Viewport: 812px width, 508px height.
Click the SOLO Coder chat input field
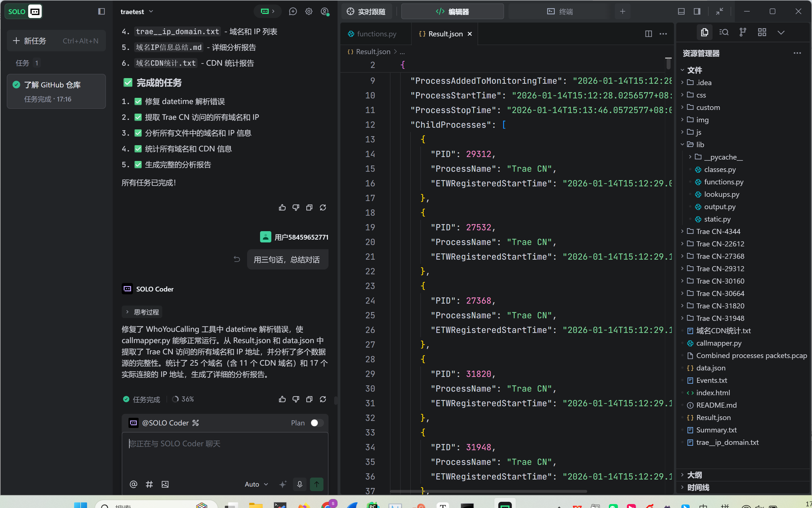tap(225, 452)
